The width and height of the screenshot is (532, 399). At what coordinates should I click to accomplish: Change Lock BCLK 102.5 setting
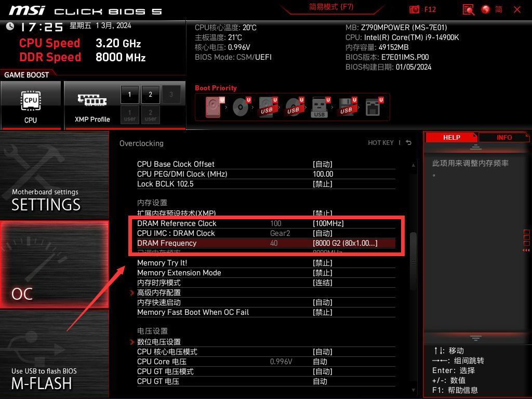(266, 184)
